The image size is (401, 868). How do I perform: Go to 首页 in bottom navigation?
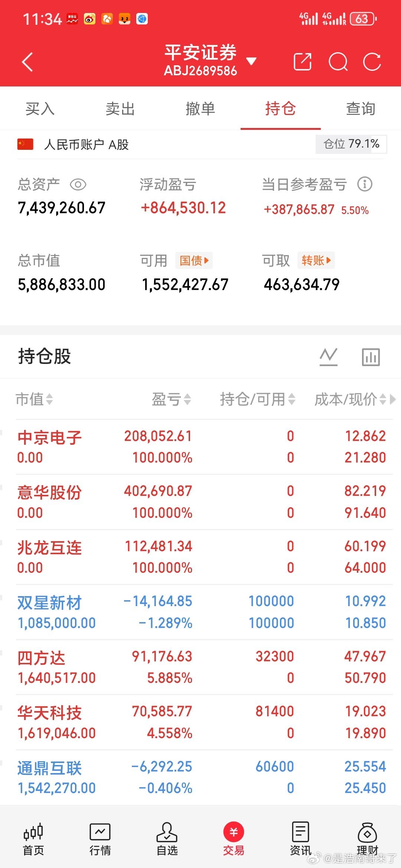pyautogui.click(x=33, y=839)
